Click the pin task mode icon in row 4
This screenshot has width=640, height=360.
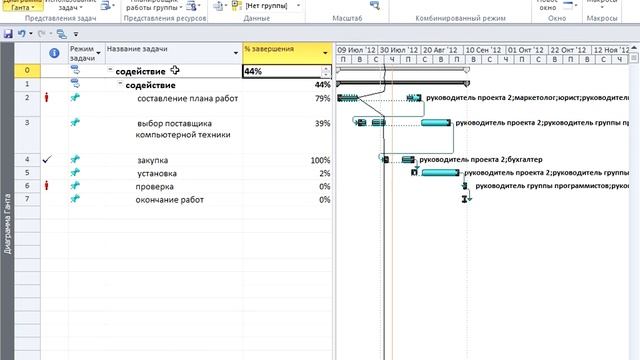(75, 159)
